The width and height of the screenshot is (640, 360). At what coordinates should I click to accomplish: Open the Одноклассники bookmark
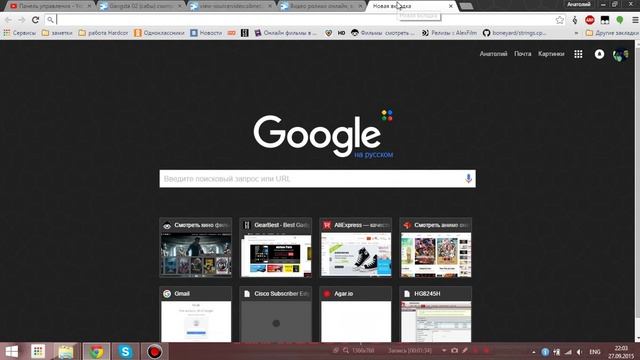click(159, 33)
